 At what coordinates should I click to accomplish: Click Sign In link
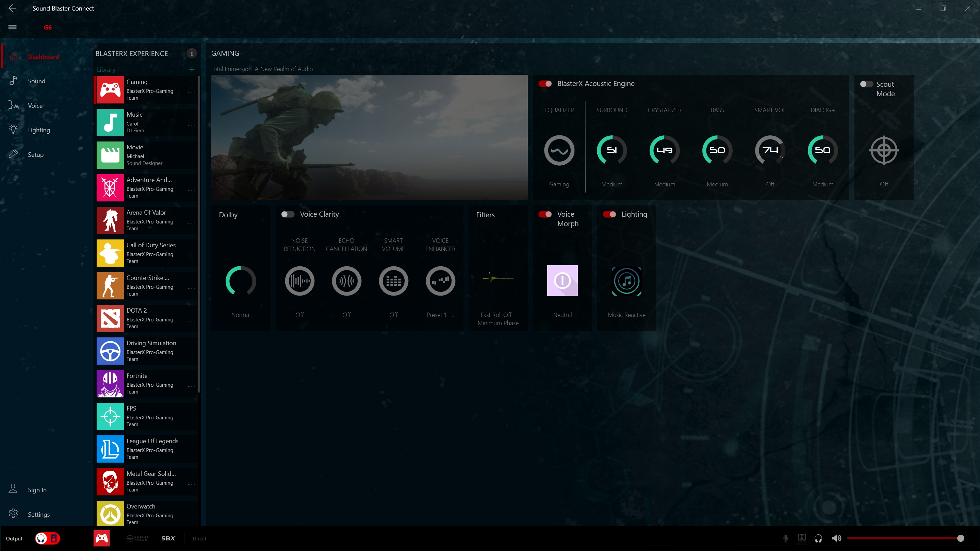[37, 490]
